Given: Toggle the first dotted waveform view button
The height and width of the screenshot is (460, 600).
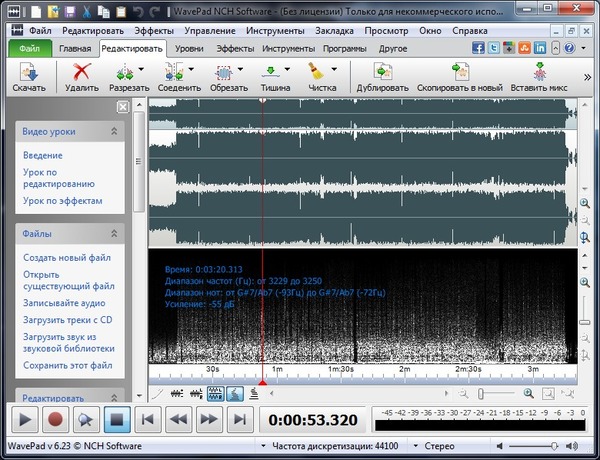Looking at the screenshot, I should coord(177,393).
